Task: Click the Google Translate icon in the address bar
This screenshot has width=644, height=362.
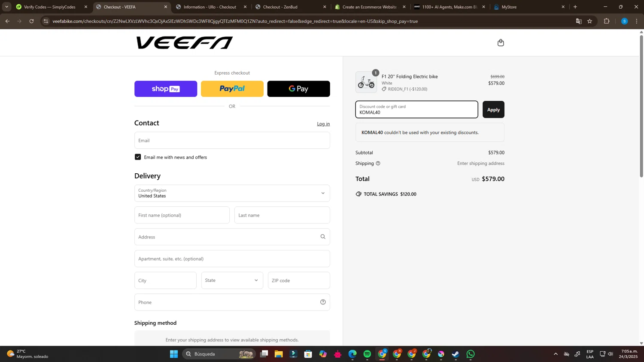Action: (x=578, y=21)
